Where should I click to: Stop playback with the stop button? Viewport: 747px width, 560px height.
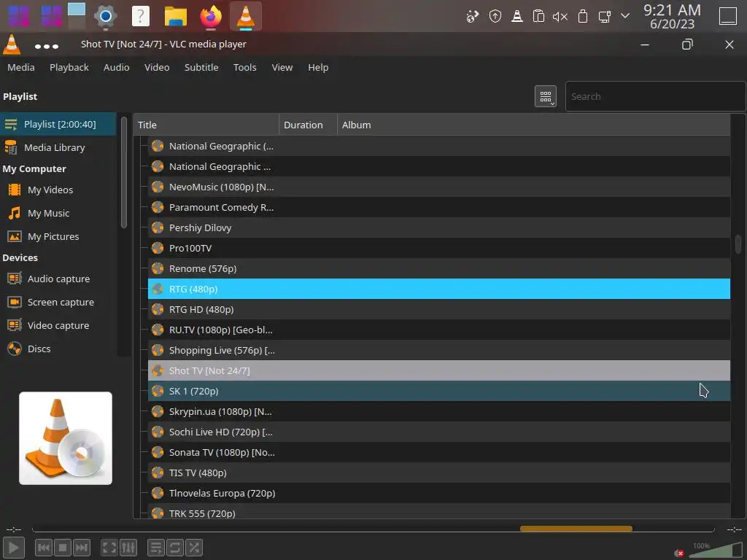point(63,548)
